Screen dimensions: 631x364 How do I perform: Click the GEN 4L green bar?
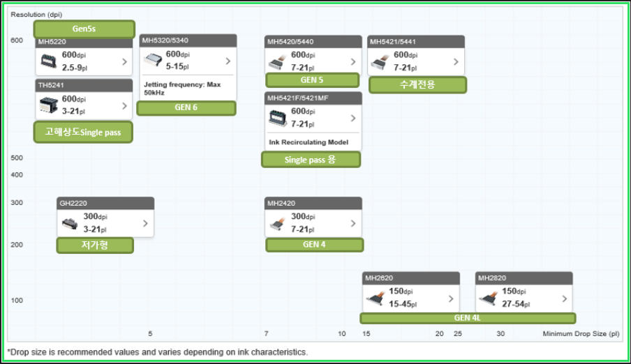(468, 318)
